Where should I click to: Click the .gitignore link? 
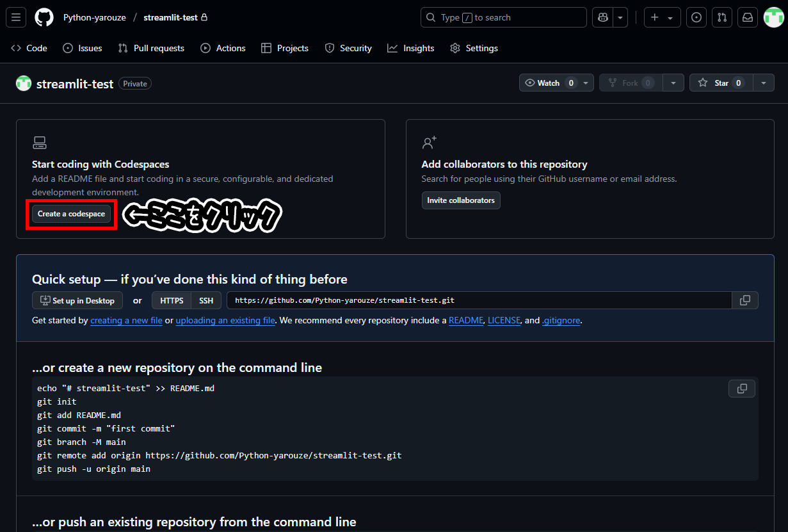(561, 320)
